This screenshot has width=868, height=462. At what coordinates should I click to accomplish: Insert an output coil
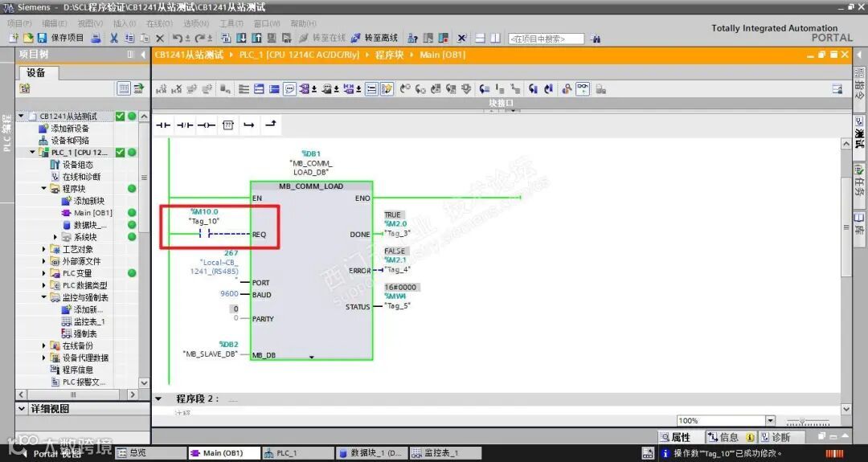[207, 125]
